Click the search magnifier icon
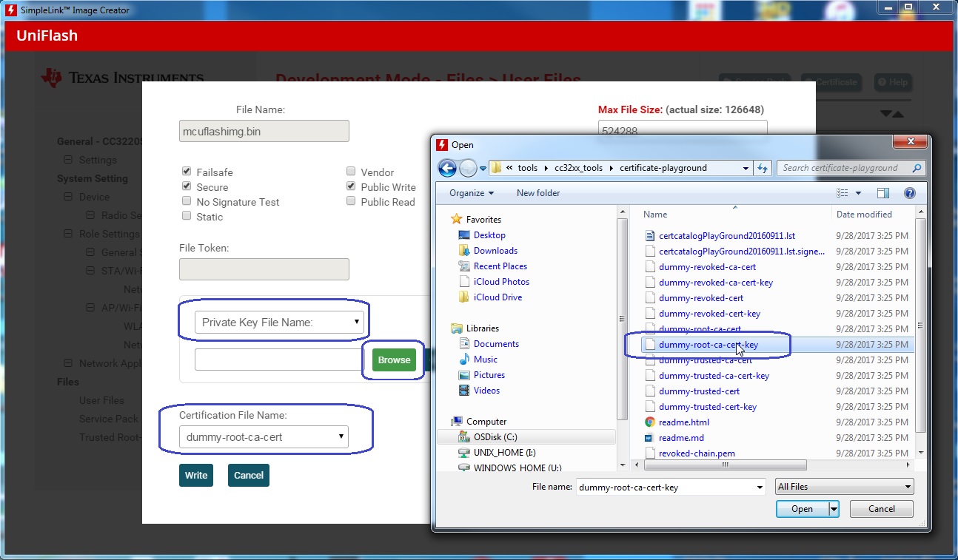Image resolution: width=958 pixels, height=560 pixels. pyautogui.click(x=917, y=168)
